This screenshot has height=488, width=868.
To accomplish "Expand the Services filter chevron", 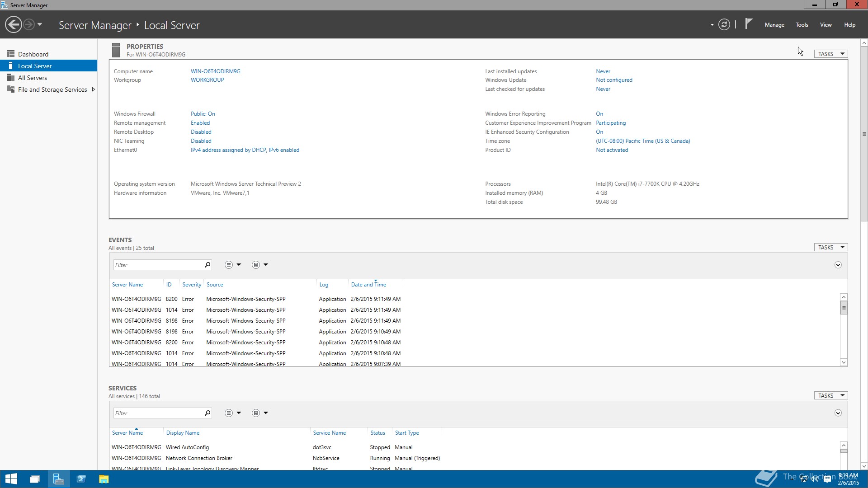I will pyautogui.click(x=838, y=413).
